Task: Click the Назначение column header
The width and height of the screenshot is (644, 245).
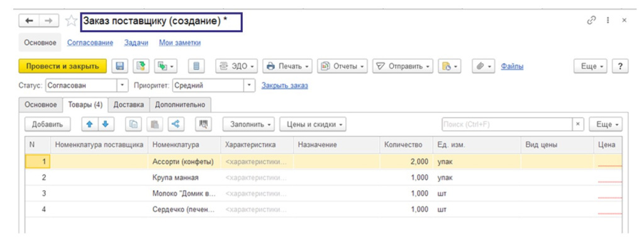Action: 336,145
